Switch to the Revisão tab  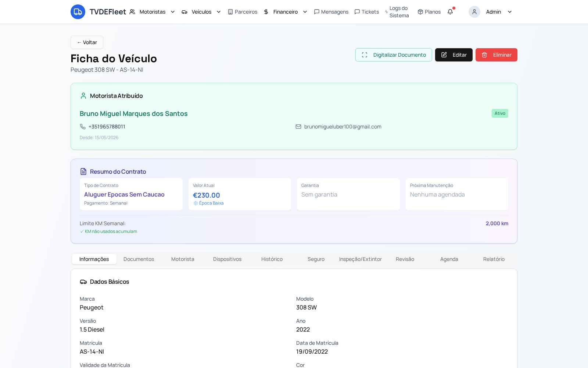[x=405, y=259]
